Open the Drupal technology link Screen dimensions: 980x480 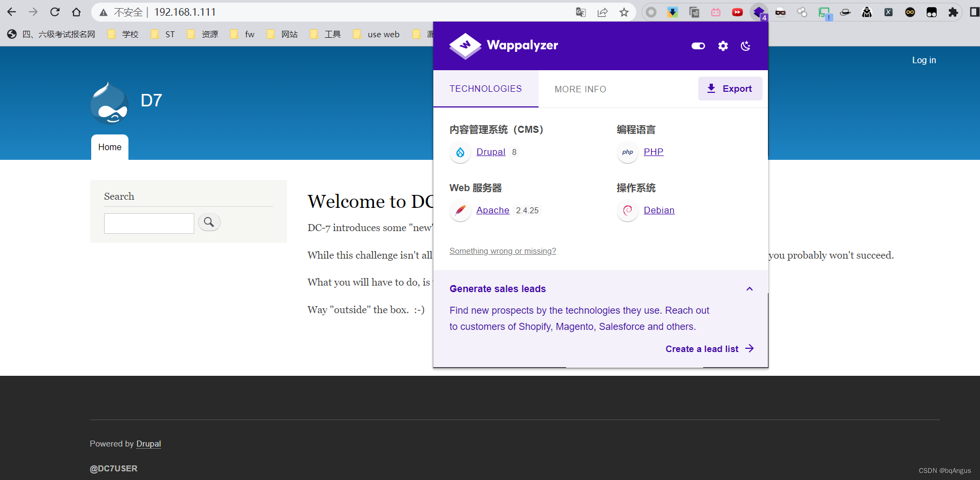coord(491,152)
